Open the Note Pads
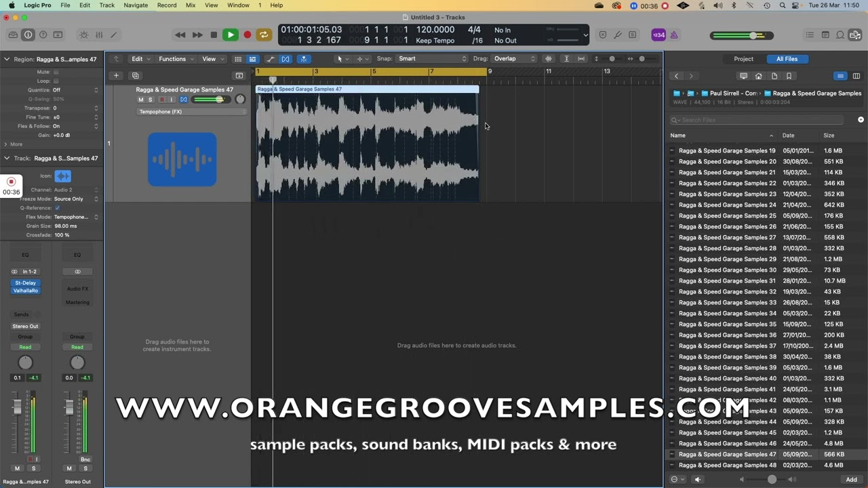The height and width of the screenshot is (488, 868). [825, 35]
